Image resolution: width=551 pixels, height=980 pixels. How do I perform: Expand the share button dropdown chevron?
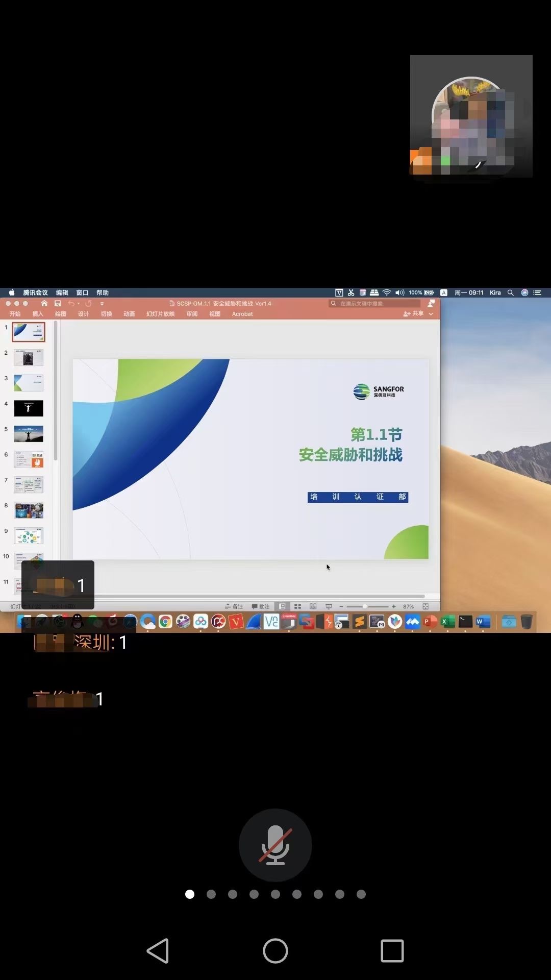[431, 314]
